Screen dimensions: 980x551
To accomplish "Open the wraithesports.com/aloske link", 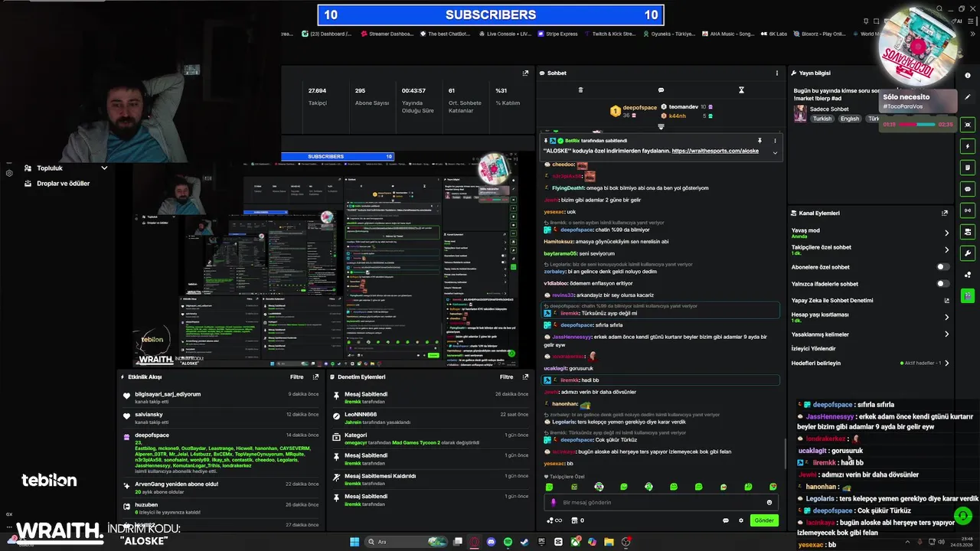I will 715,152.
